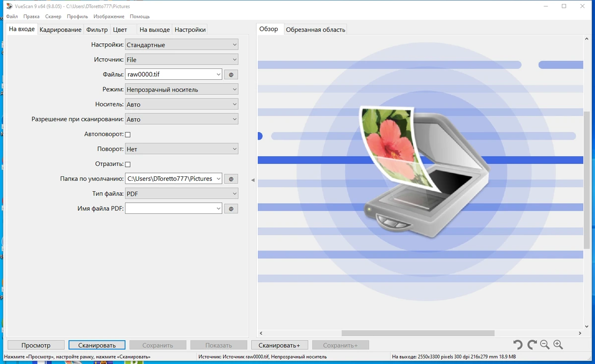595x364 pixels.
Task: Click the C:\Users\DToretto777\Pictures folder field
Action: coord(170,178)
